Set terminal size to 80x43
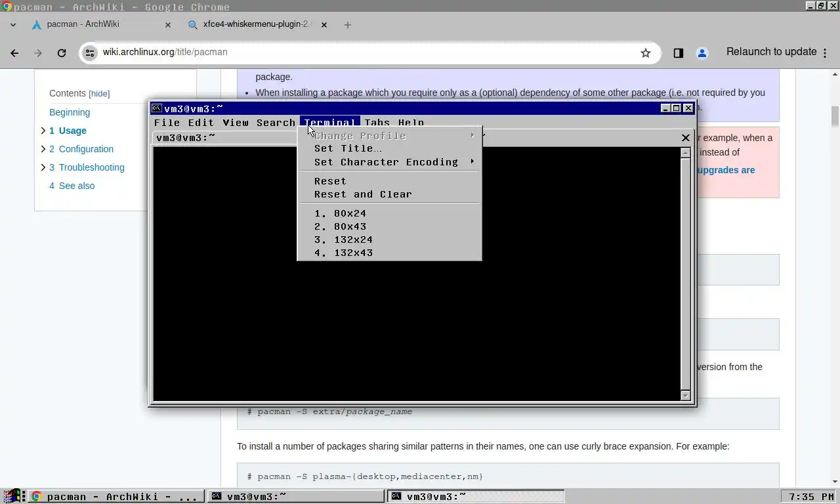The width and height of the screenshot is (840, 504). tap(389, 226)
